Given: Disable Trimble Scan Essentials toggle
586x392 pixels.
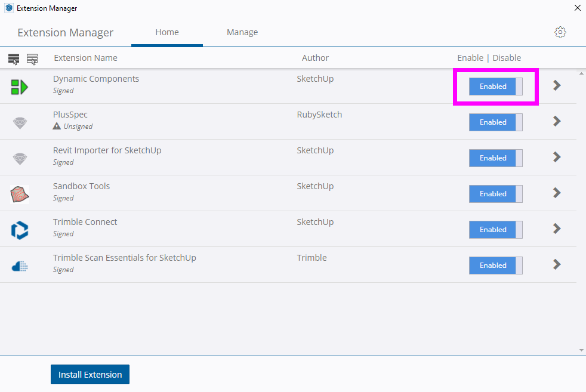Looking at the screenshot, I should [x=495, y=266].
